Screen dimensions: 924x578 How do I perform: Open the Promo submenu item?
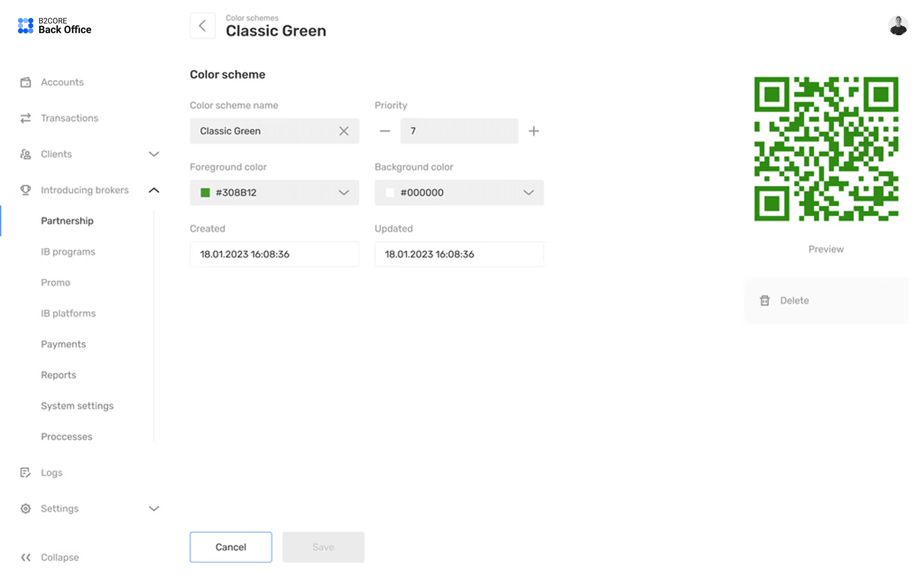click(x=55, y=283)
